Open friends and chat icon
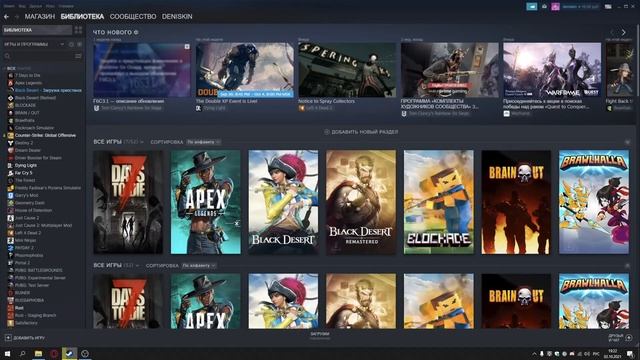Image resolution: width=640 pixels, height=360 pixels. [x=629, y=338]
